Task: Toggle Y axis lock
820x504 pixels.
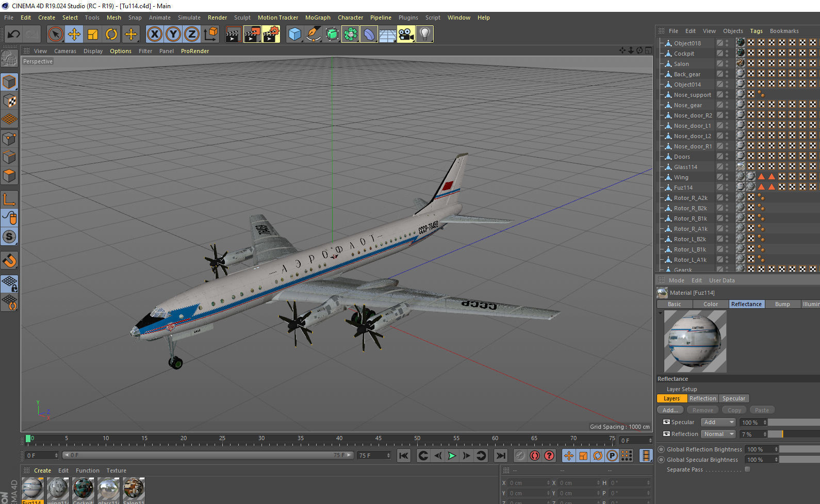Action: [173, 35]
